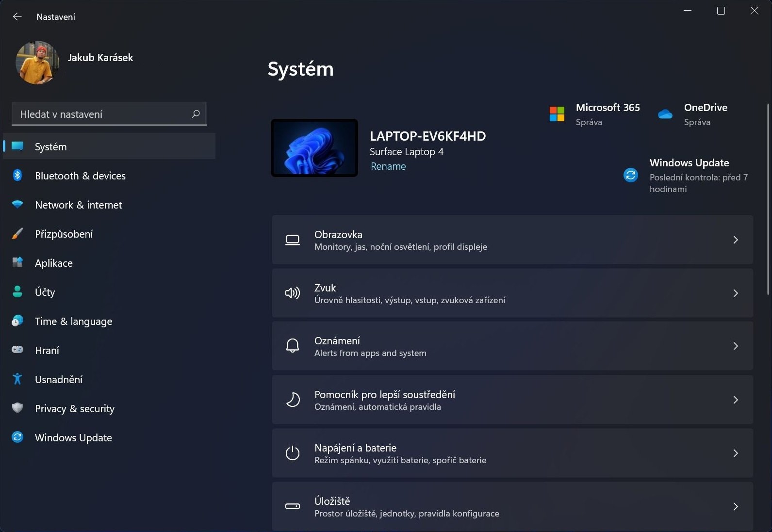Click Windows Update status title in header
772x532 pixels.
click(x=689, y=163)
